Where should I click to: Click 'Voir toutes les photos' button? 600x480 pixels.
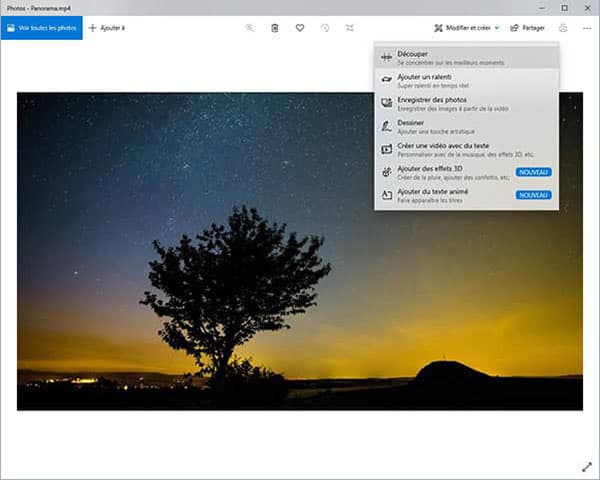(41, 28)
